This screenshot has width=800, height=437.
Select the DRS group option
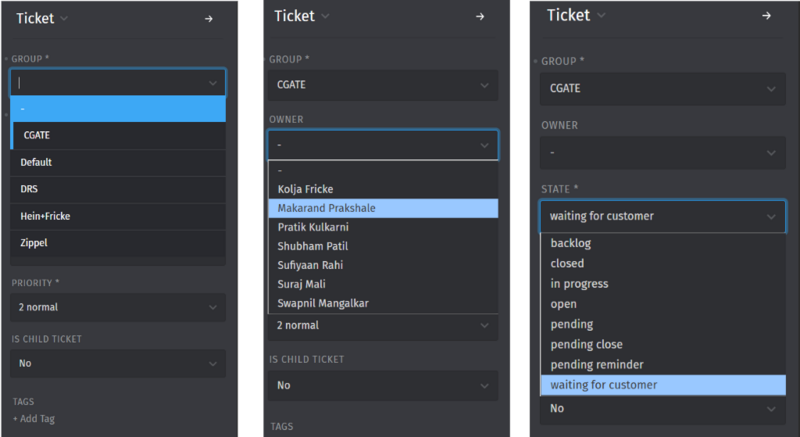click(30, 189)
